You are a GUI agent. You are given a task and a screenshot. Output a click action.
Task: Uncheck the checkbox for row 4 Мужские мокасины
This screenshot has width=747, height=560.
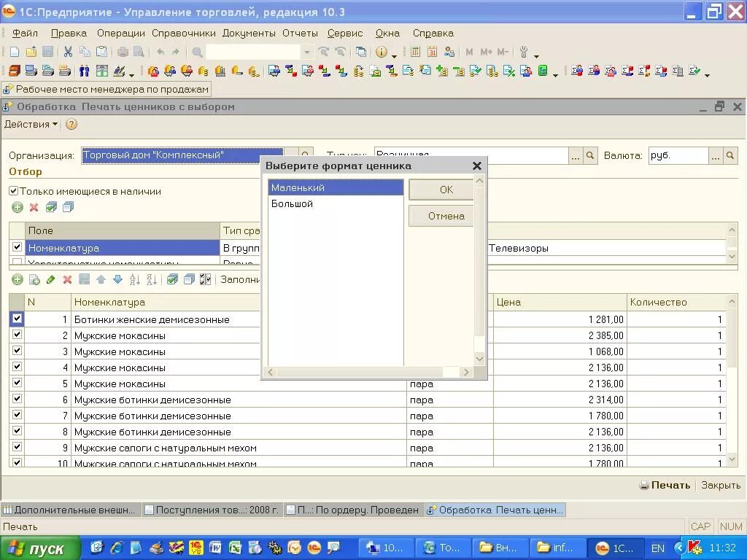tap(18, 367)
